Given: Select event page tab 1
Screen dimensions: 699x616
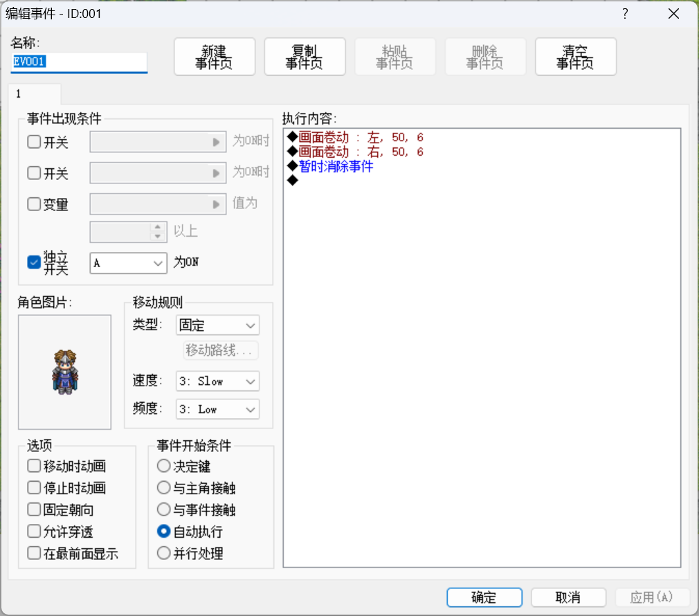Looking at the screenshot, I should tap(35, 94).
